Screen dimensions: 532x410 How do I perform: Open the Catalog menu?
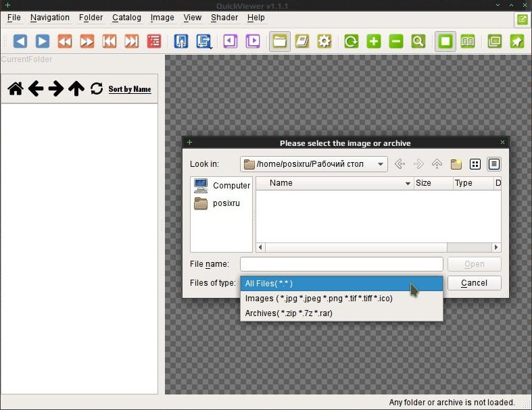click(x=126, y=18)
